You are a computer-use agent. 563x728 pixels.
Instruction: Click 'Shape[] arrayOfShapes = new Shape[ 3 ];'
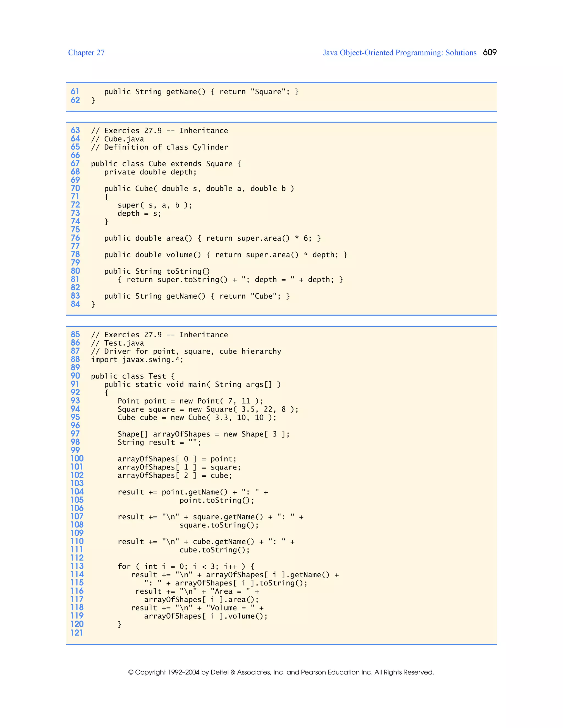[x=203, y=434]
